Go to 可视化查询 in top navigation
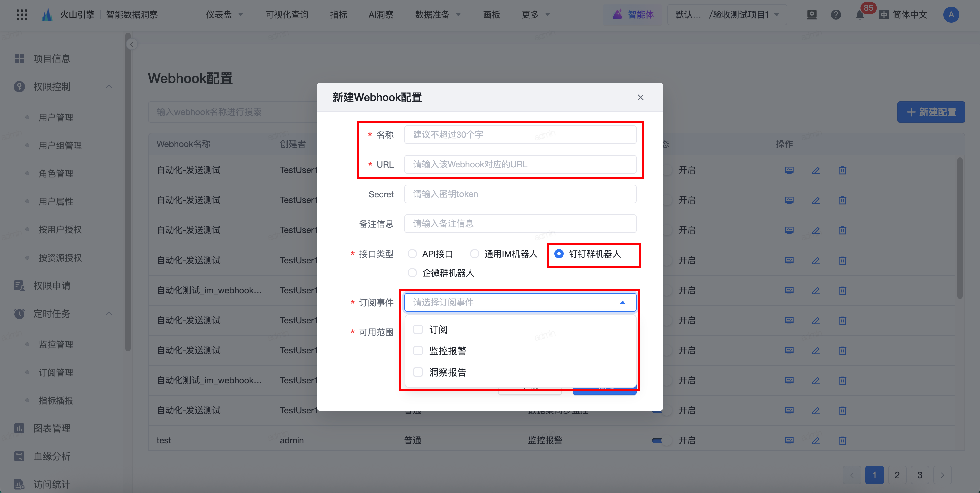Image resolution: width=980 pixels, height=493 pixels. click(287, 14)
